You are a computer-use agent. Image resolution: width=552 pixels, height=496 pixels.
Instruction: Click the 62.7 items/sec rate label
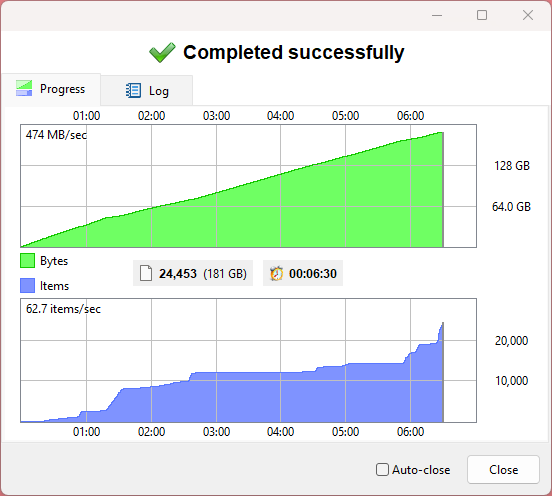coord(63,309)
